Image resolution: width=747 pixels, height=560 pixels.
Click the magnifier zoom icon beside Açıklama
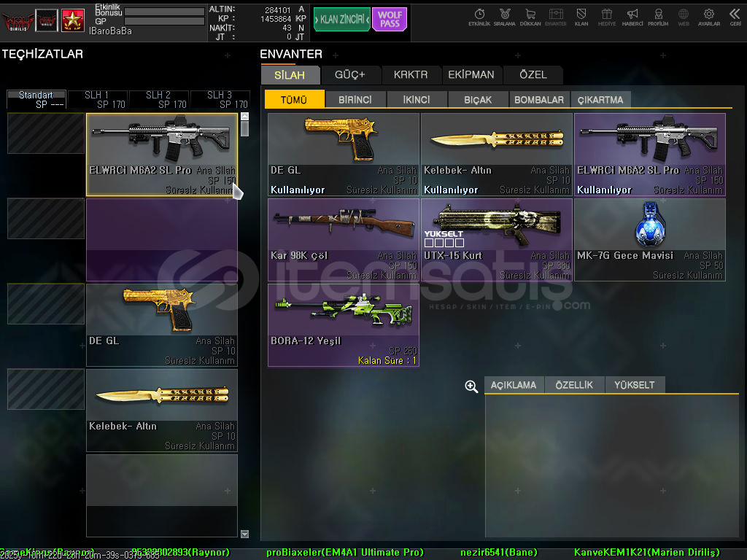[471, 386]
